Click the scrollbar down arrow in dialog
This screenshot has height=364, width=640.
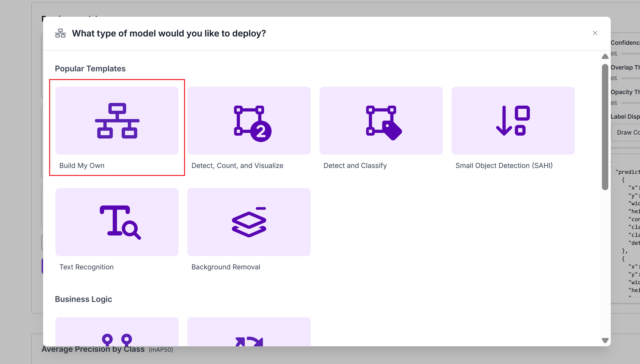point(605,340)
